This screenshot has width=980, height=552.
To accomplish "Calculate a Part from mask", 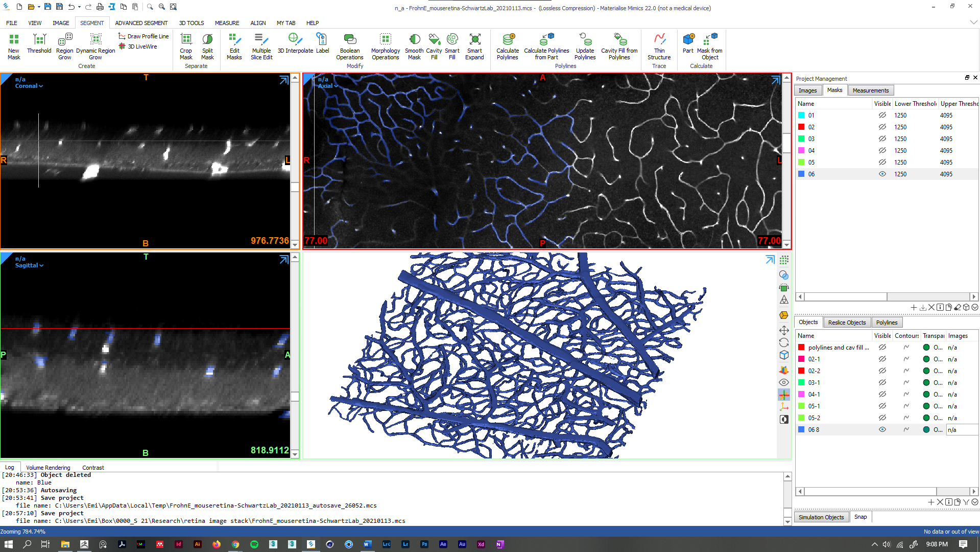I will point(688,44).
